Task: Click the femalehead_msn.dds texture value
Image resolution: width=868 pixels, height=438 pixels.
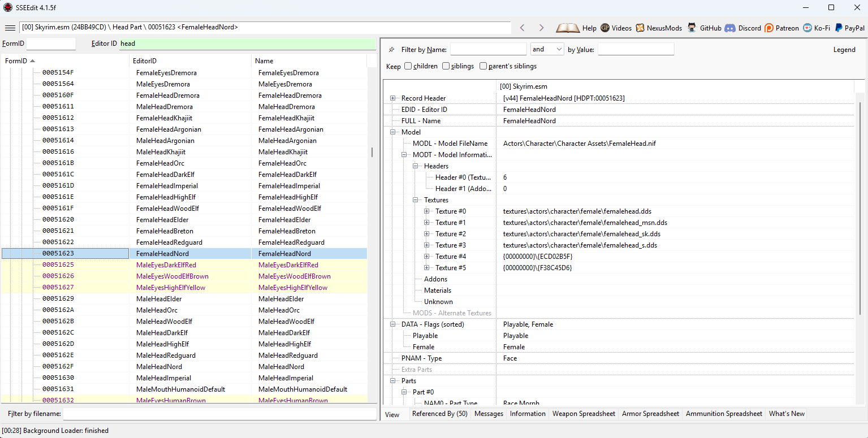Action: pyautogui.click(x=585, y=223)
